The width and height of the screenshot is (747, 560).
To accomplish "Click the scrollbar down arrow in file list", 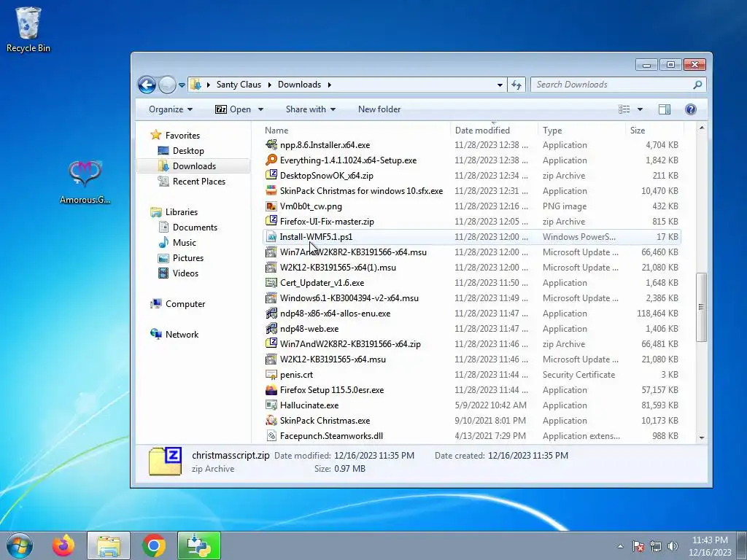I will (x=701, y=437).
